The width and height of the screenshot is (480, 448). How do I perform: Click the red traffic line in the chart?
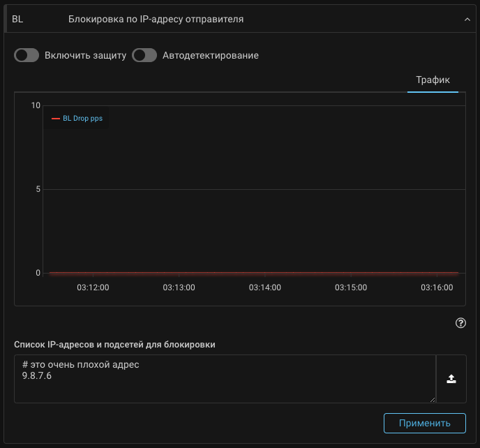click(251, 273)
